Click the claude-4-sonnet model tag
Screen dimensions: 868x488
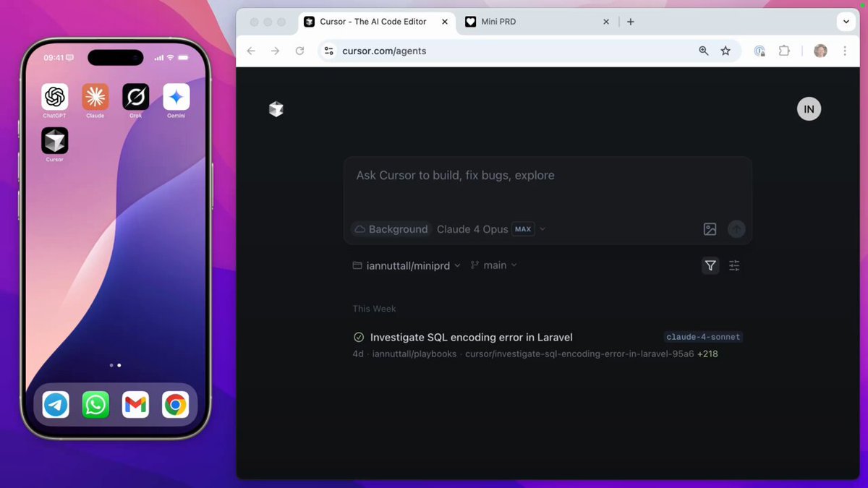pyautogui.click(x=703, y=337)
